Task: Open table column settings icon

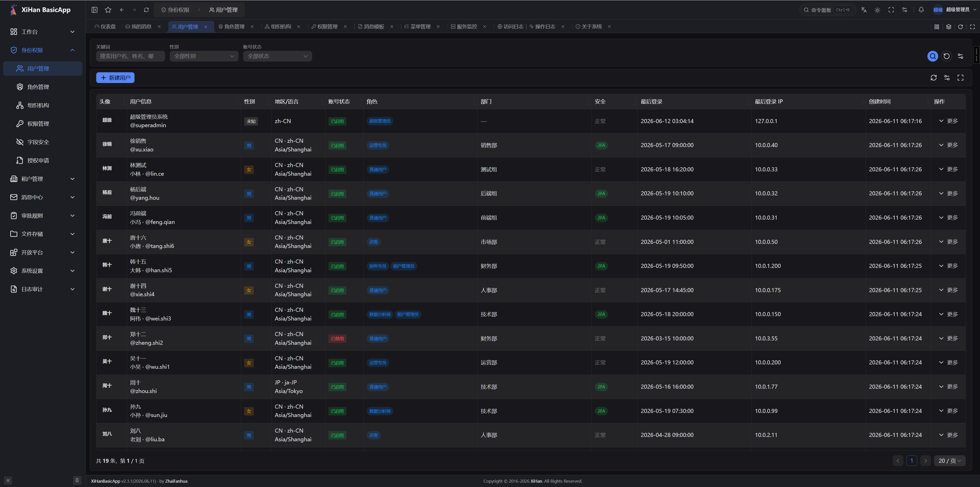Action: pyautogui.click(x=947, y=78)
